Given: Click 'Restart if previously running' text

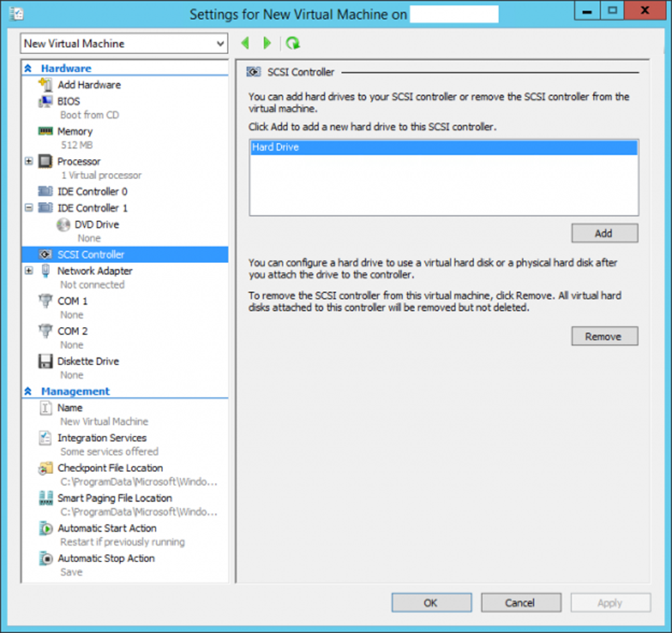Looking at the screenshot, I should [x=123, y=542].
